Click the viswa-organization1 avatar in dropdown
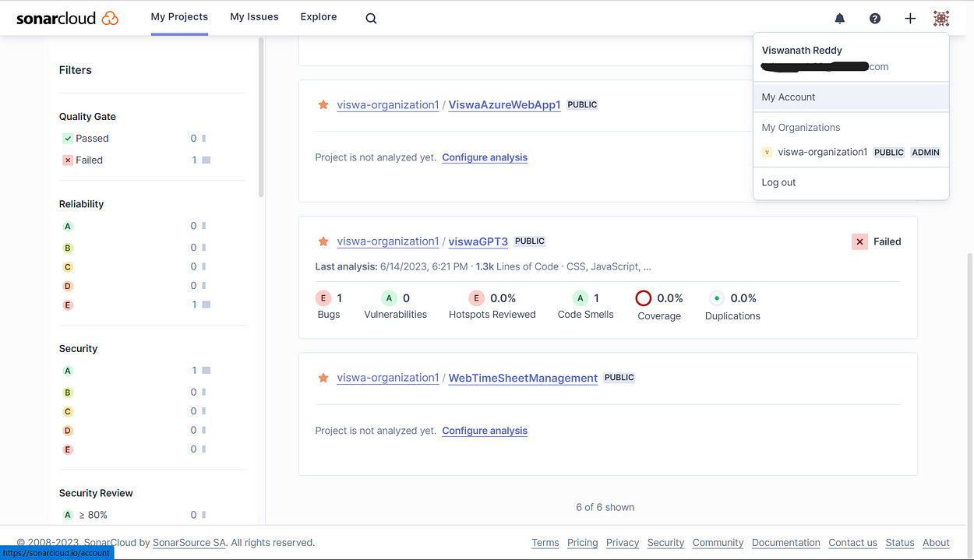 (x=767, y=153)
